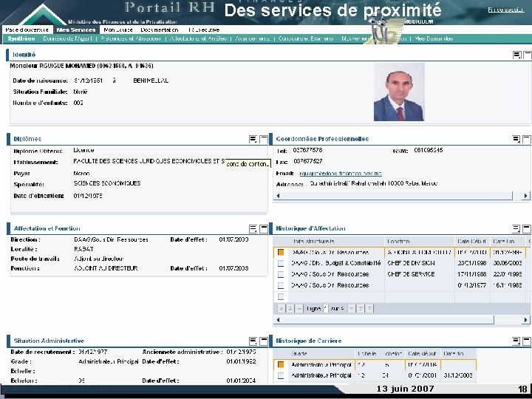532x399 pixels.
Task: Click the DAAG / Div. Budget & Comptabilité cell
Action: tap(336, 263)
